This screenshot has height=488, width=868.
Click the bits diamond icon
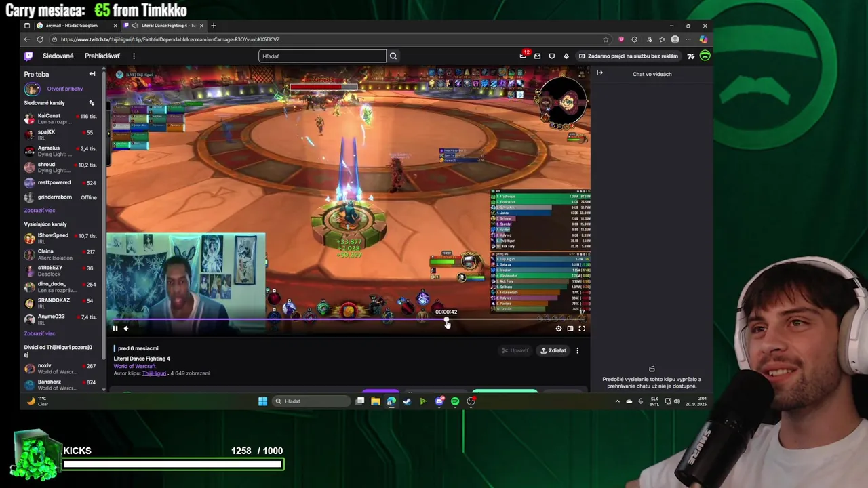coord(566,56)
